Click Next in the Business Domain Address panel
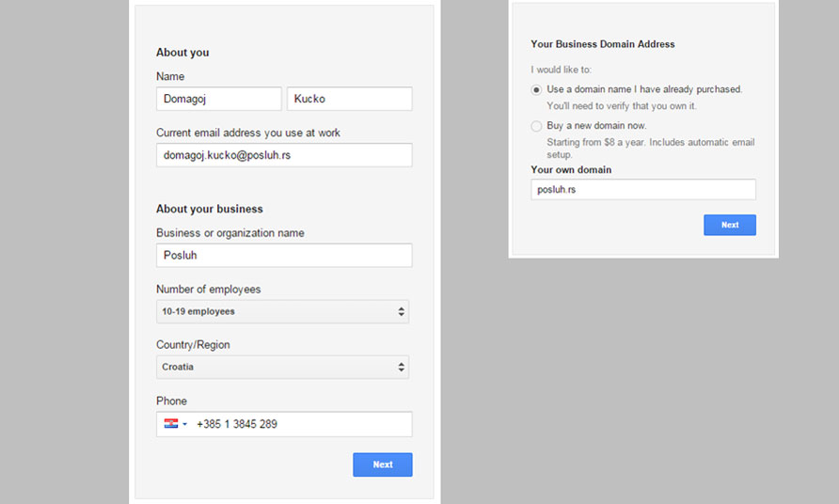This screenshot has width=839, height=504. (x=730, y=225)
